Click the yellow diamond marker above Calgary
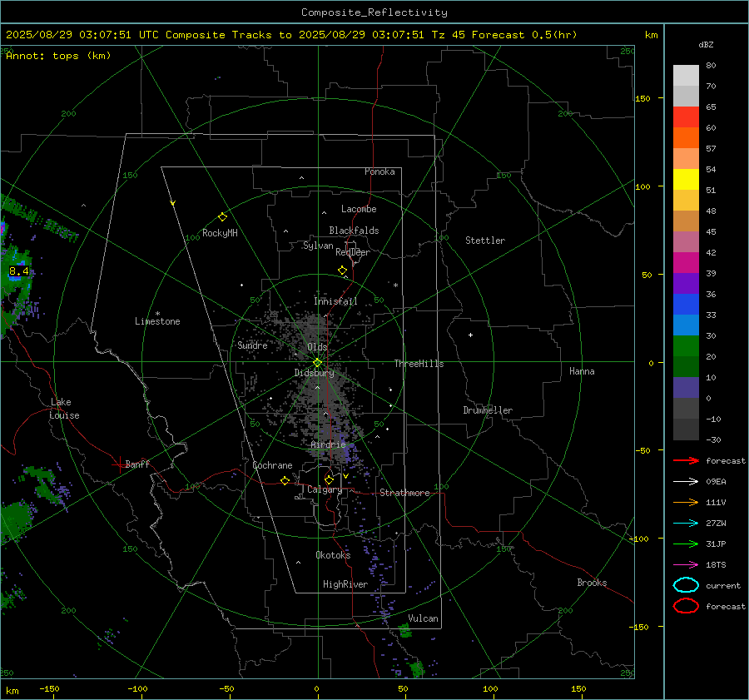Image resolution: width=749 pixels, height=700 pixels. pyautogui.click(x=329, y=479)
